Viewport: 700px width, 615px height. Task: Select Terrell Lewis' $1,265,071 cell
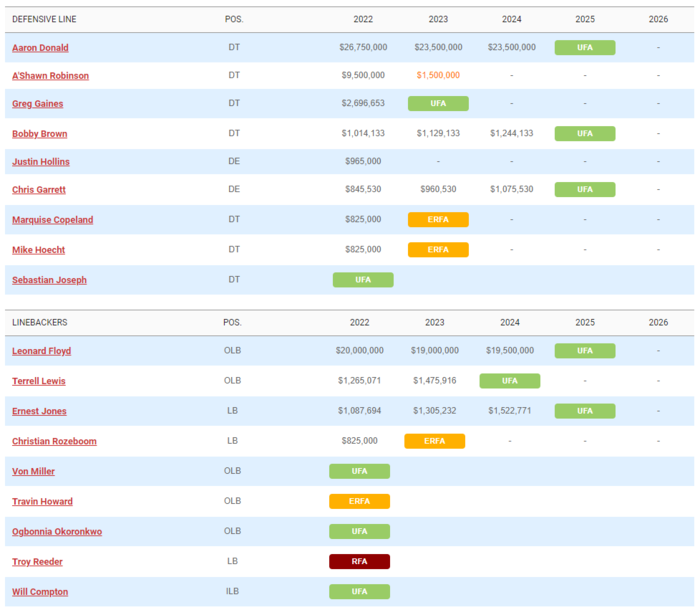tap(359, 381)
